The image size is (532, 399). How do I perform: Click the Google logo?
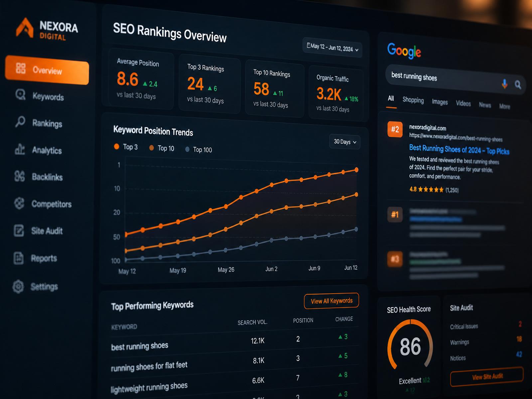tap(404, 51)
